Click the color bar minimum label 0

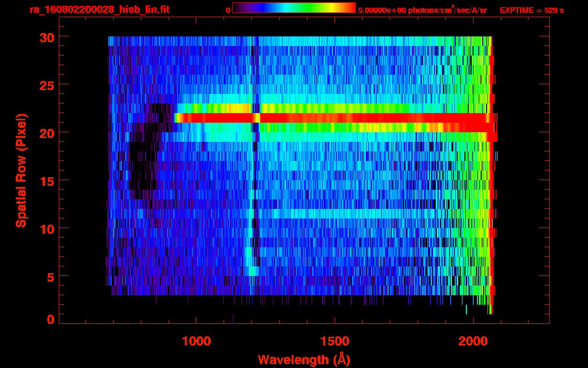(228, 10)
